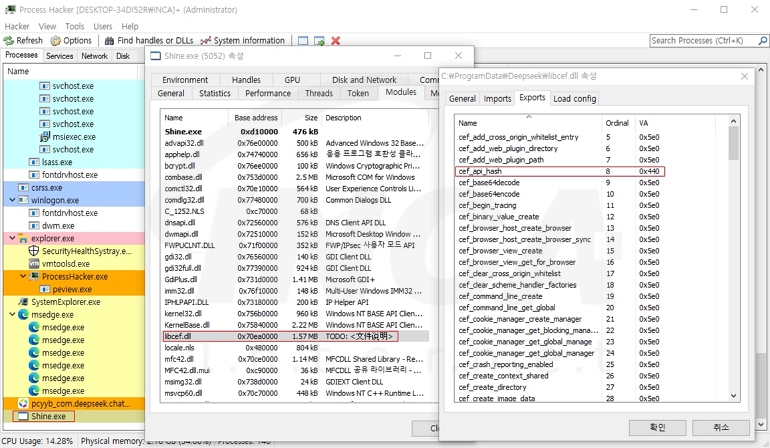Collapse the ProcessHacker.exe tree node

pyautogui.click(x=23, y=276)
